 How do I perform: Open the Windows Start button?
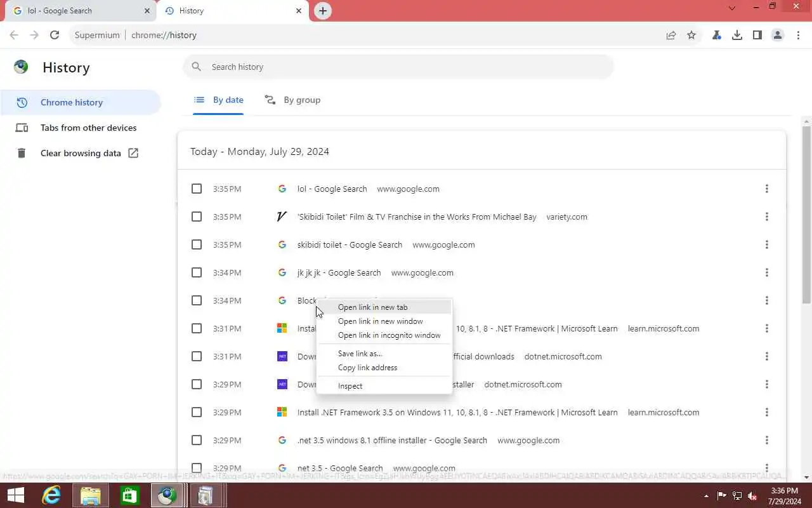pos(15,495)
